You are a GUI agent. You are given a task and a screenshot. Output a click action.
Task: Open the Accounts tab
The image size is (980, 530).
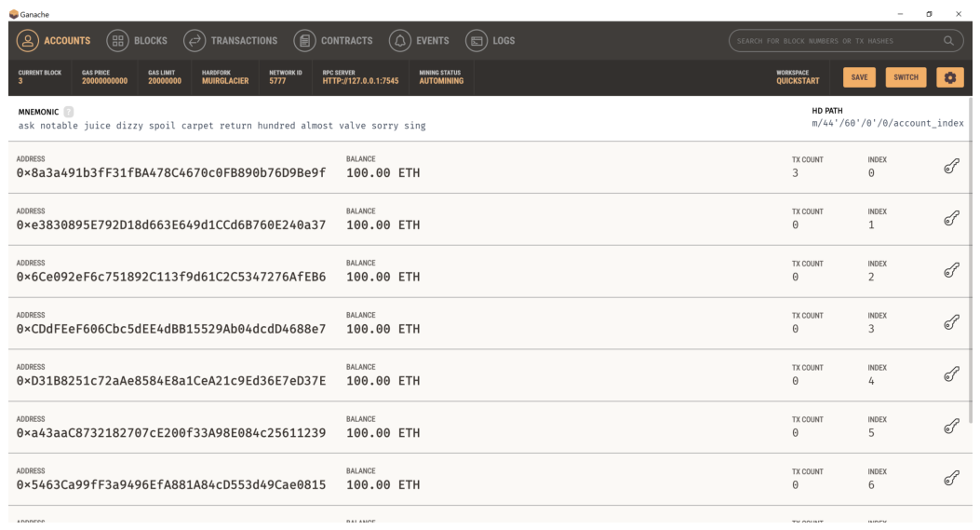(x=54, y=41)
